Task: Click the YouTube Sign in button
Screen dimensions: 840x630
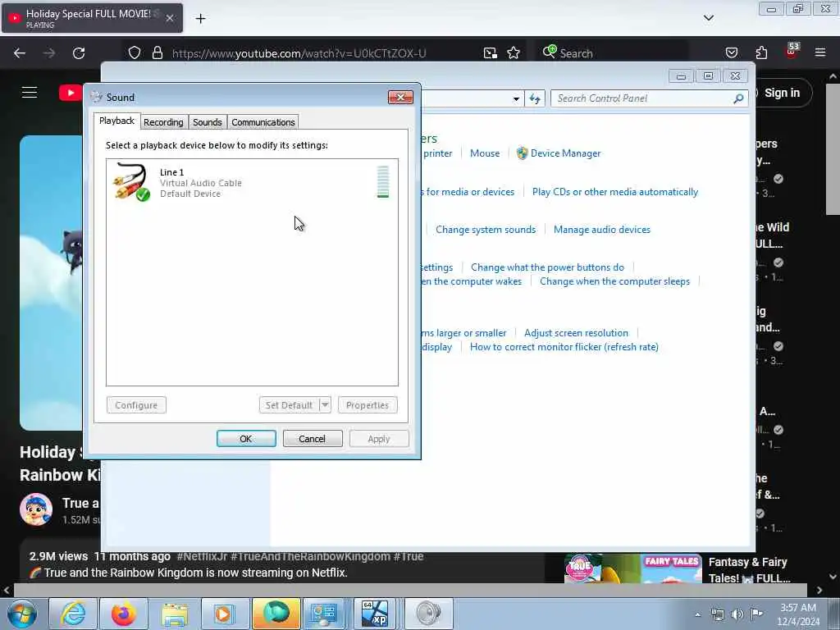Action: tap(782, 94)
